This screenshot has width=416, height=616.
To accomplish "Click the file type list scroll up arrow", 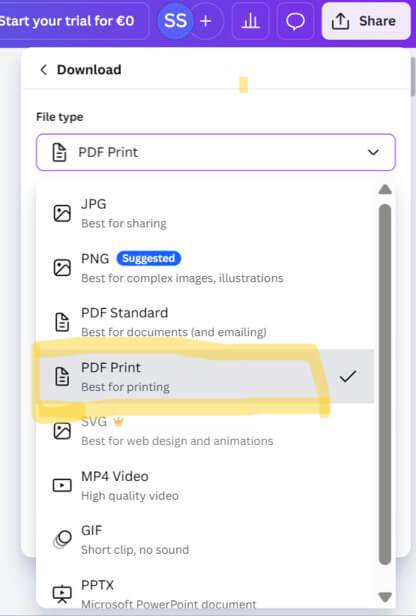I will (385, 189).
